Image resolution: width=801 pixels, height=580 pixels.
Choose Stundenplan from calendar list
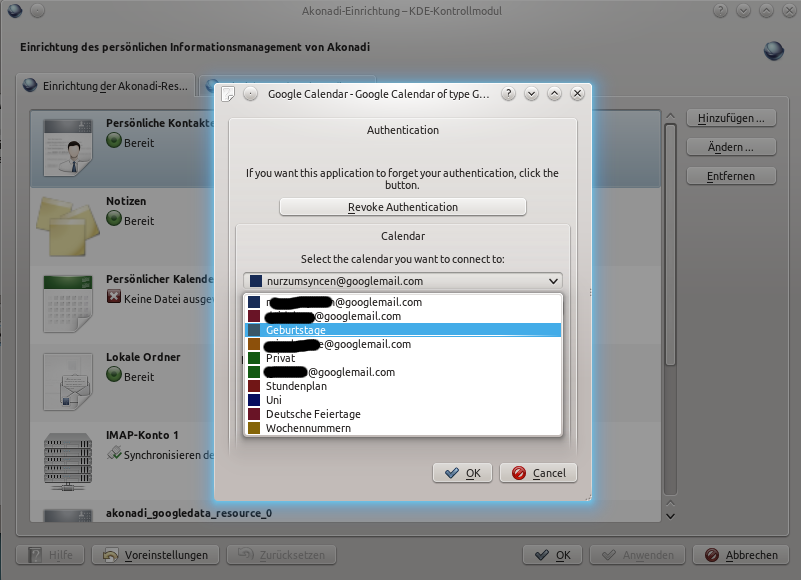[x=403, y=386]
